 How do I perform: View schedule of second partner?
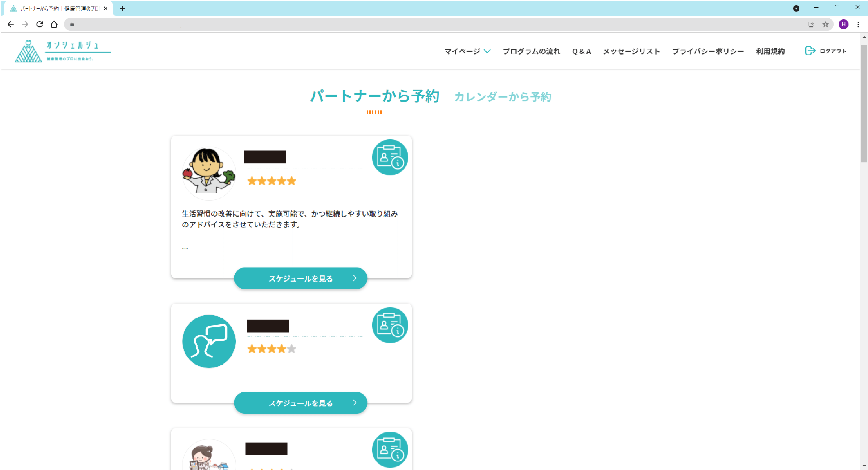(300, 403)
